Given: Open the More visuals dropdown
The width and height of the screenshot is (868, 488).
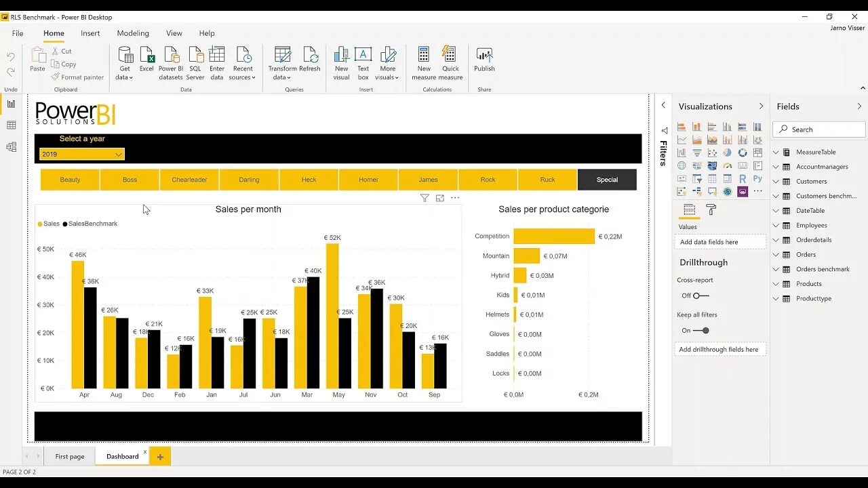Looking at the screenshot, I should [x=388, y=64].
